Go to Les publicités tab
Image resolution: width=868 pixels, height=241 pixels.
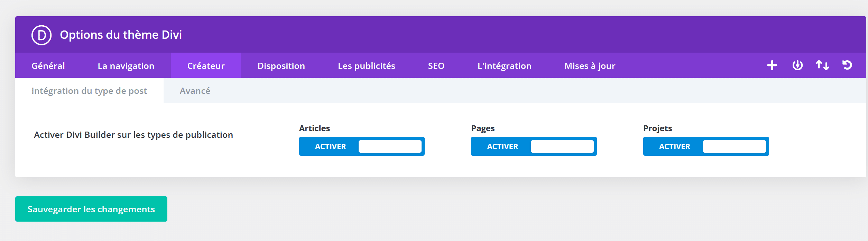367,65
